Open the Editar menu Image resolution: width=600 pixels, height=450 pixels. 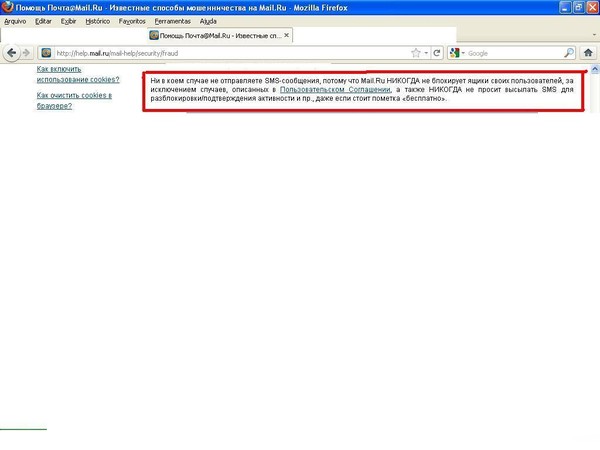click(43, 21)
